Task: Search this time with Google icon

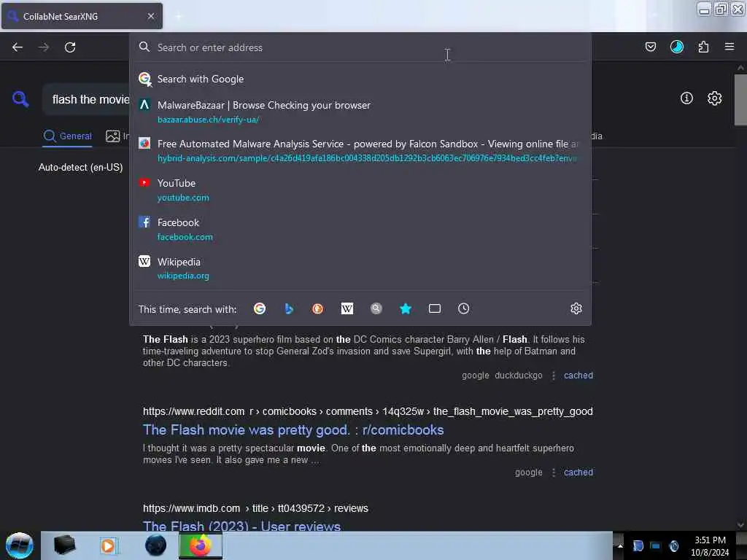Action: pos(260,308)
